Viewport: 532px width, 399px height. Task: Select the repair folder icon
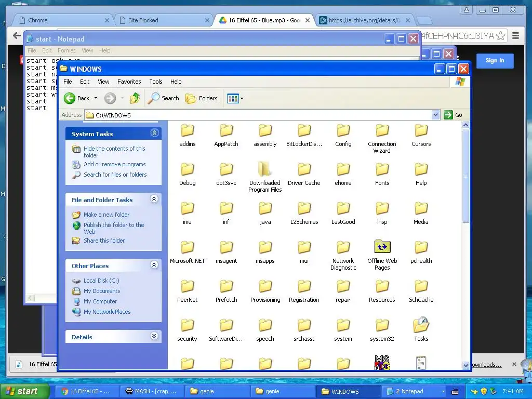[343, 286]
